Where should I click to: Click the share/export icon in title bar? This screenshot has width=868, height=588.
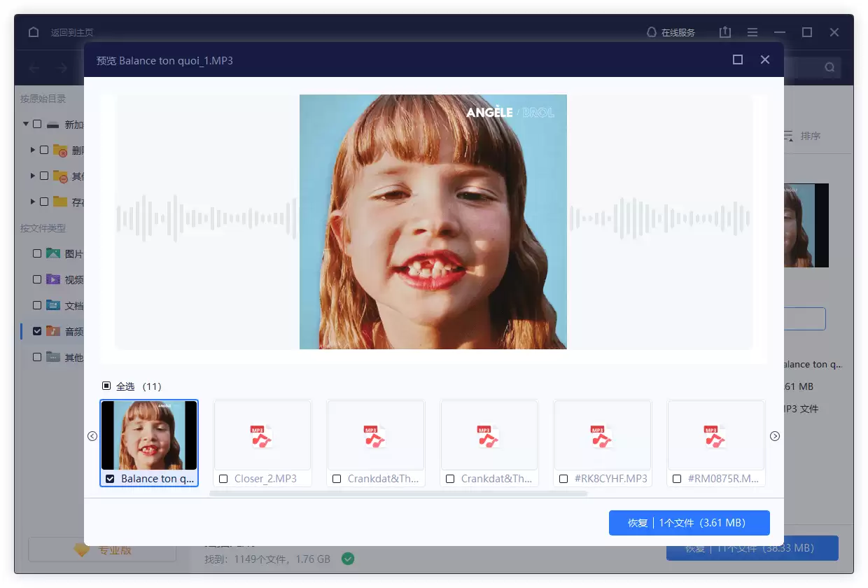(x=725, y=32)
